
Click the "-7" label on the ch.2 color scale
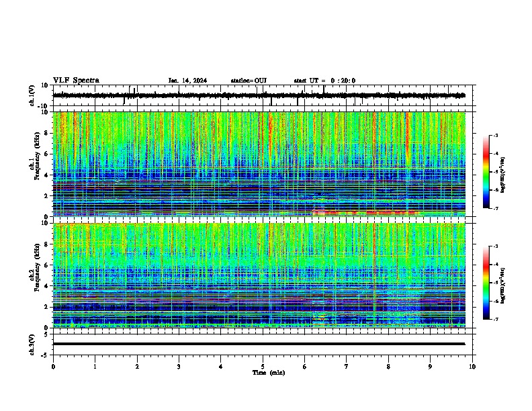495,319
